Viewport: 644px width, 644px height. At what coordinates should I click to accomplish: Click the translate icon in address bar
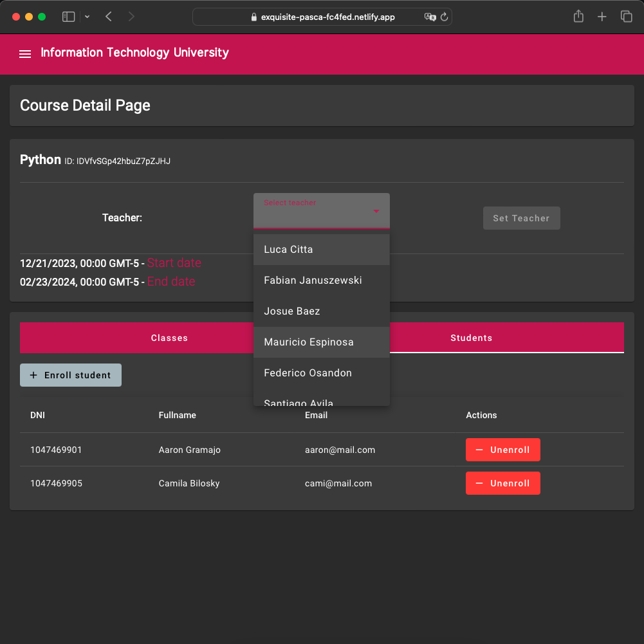pos(430,17)
